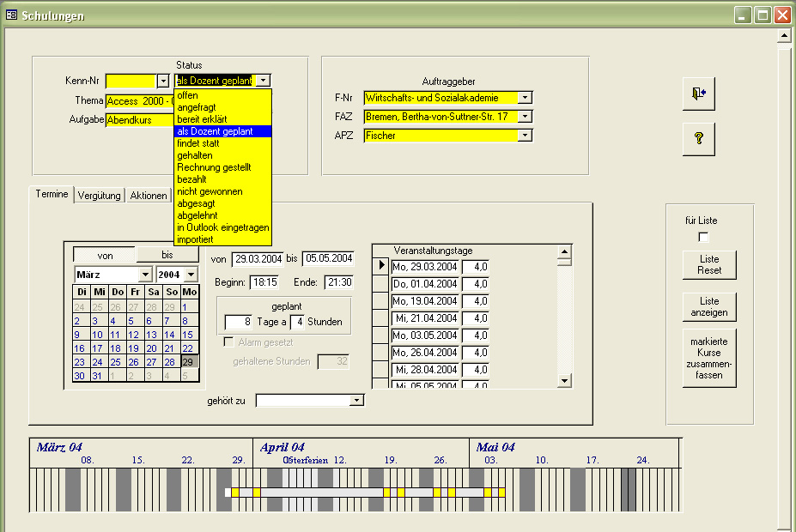Select 'findet statt' status
Screen dimensions: 796x532
(223, 143)
